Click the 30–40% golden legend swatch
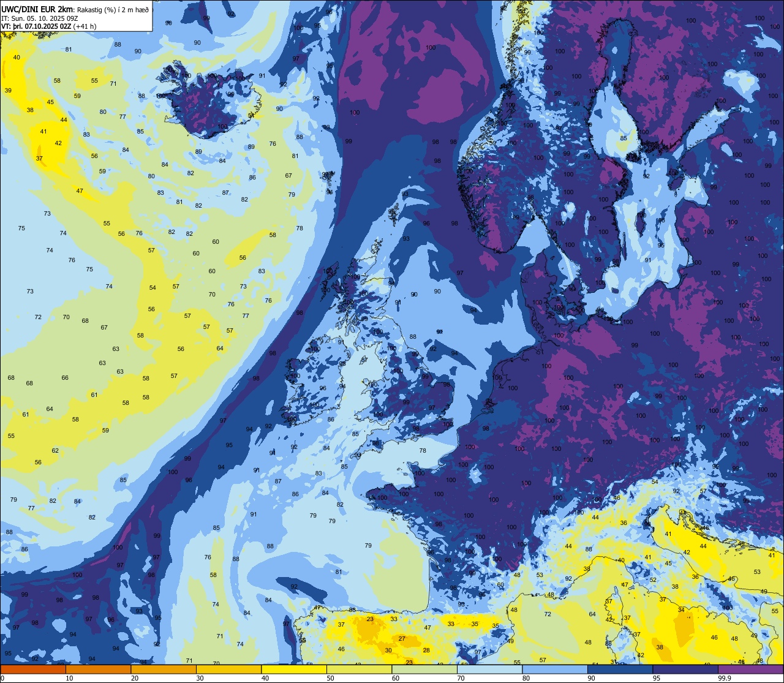Viewport: 784px width, 683px height. coord(228,669)
